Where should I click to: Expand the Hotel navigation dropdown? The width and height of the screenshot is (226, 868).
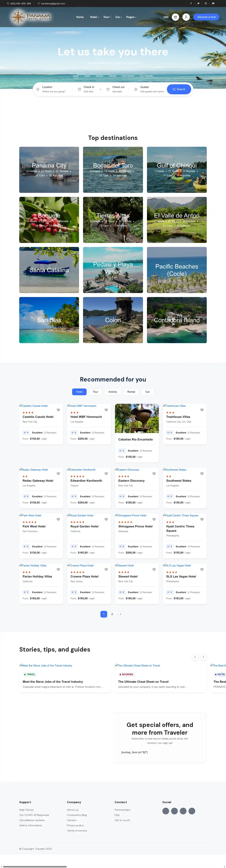tap(94, 17)
